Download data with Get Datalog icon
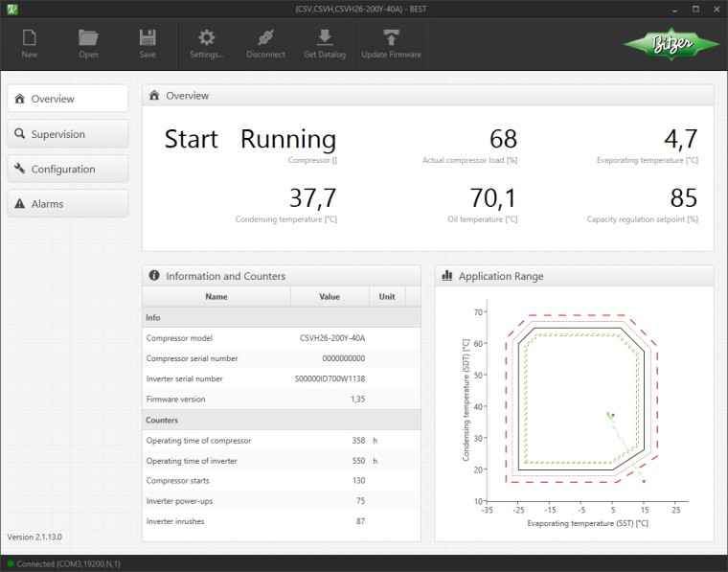Screen dimensions: 728x572 (325, 43)
